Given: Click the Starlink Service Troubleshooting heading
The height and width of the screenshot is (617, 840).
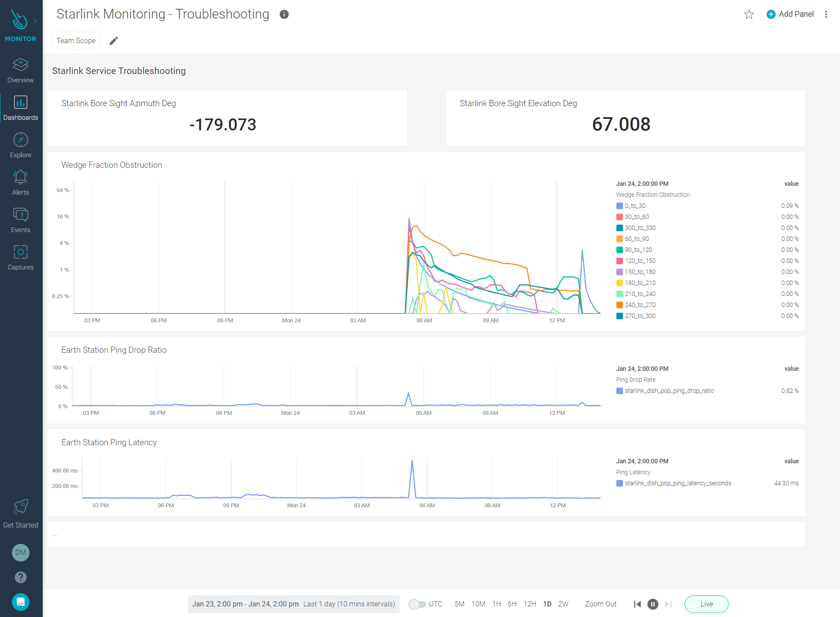Looking at the screenshot, I should click(x=119, y=71).
